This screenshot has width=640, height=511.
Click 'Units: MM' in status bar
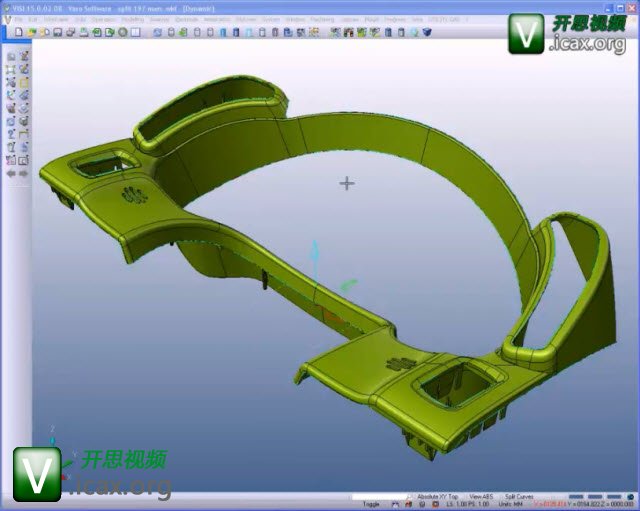[x=511, y=504]
